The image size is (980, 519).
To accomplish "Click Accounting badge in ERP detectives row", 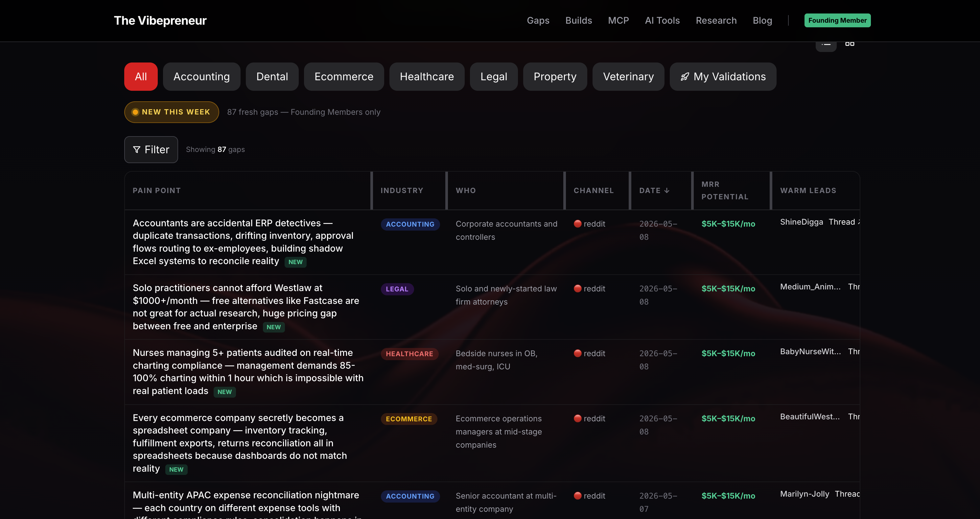I will pos(410,224).
